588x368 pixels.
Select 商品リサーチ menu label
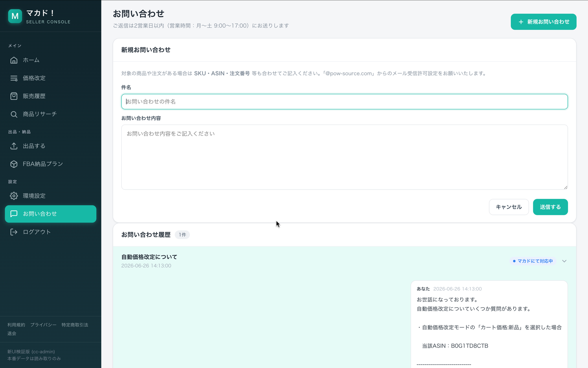[x=40, y=114]
